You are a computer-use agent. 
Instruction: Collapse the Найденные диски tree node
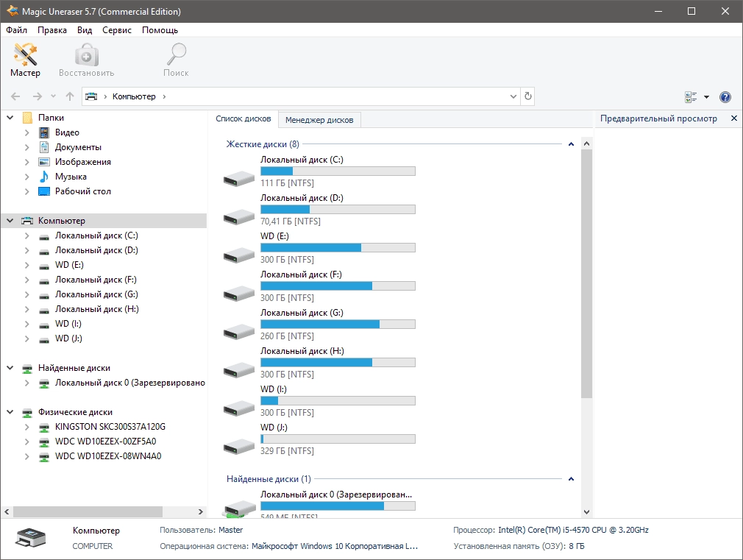click(x=10, y=367)
